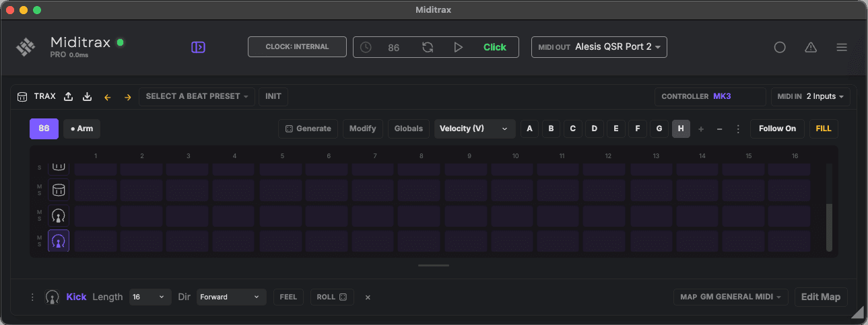Screen dimensions: 868x325
Task: Open the Globals button
Action: coord(409,129)
